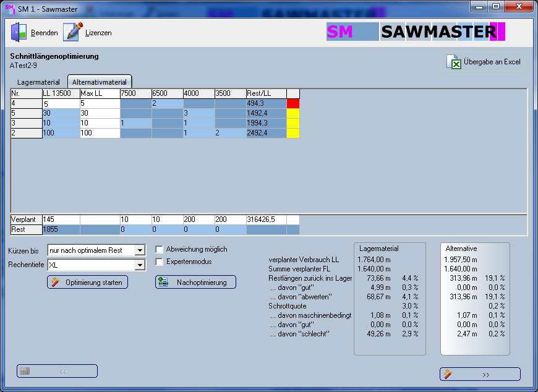Click the 6500 column header
The height and width of the screenshot is (392, 538).
[168, 93]
